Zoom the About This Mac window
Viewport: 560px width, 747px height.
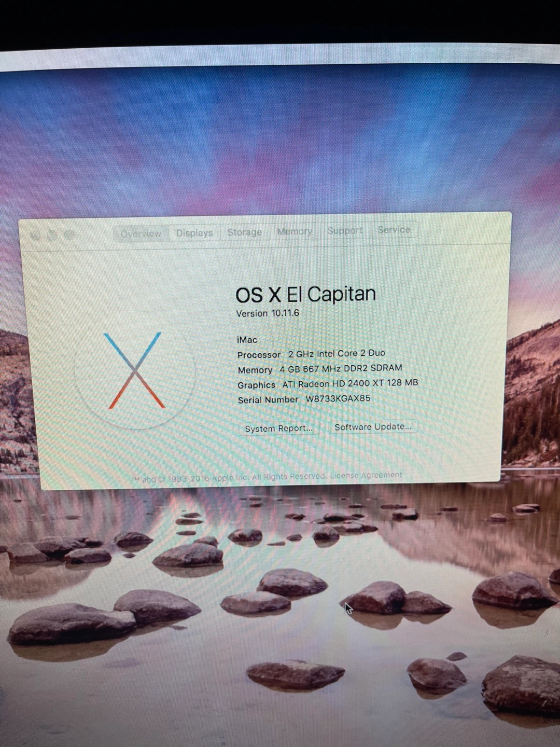[68, 235]
